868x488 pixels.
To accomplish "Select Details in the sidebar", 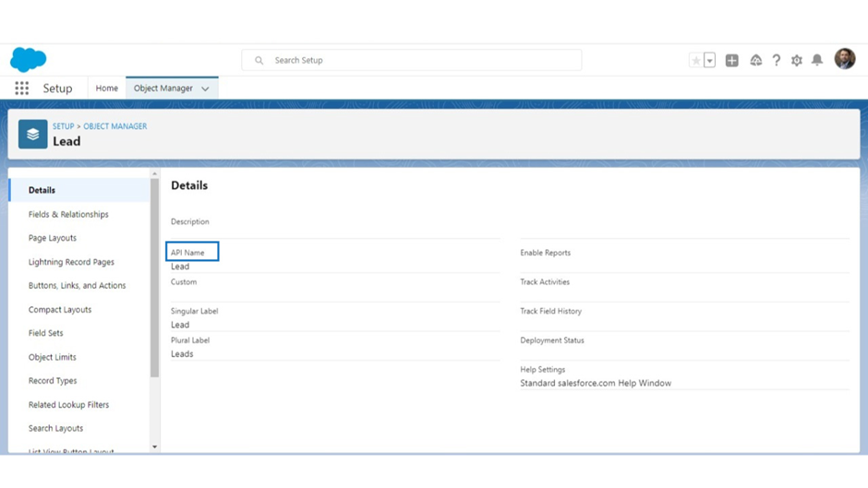I will [x=79, y=190].
